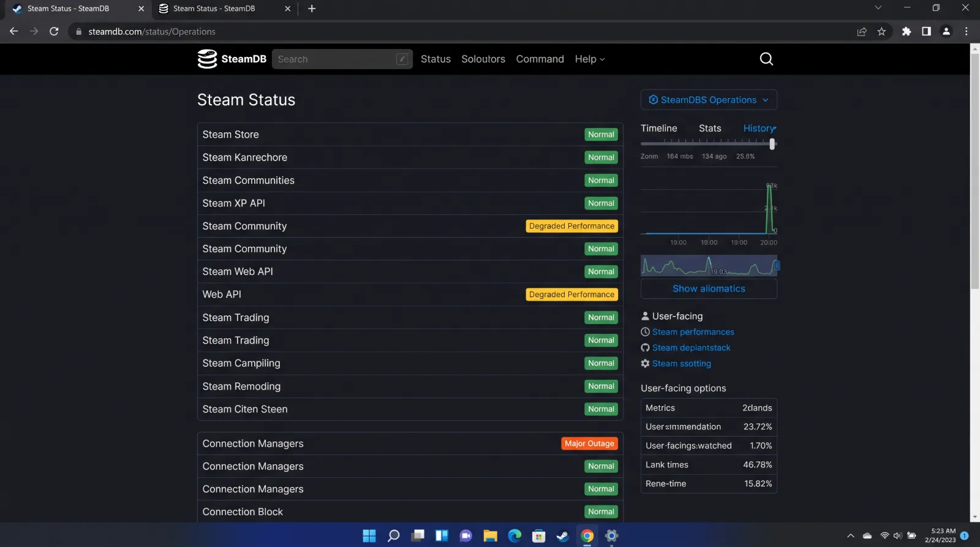Launch Steam from the taskbar
Image resolution: width=980 pixels, height=547 pixels.
pyautogui.click(x=562, y=536)
